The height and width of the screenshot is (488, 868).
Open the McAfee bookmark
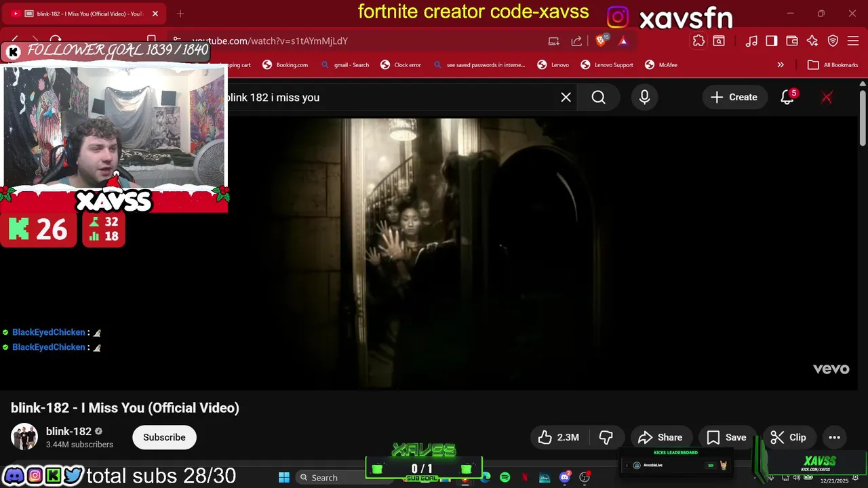click(x=660, y=65)
